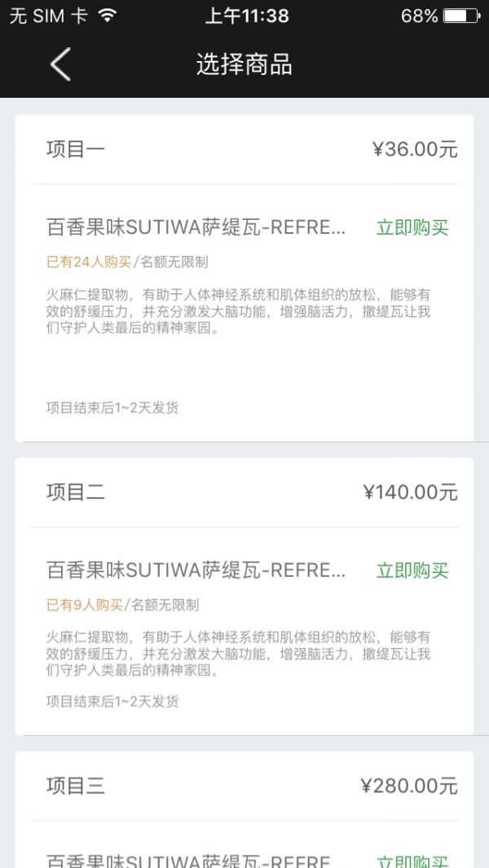Viewport: 489px width, 868px height.
Task: Tap 项目一 product description text
Action: coord(238,311)
